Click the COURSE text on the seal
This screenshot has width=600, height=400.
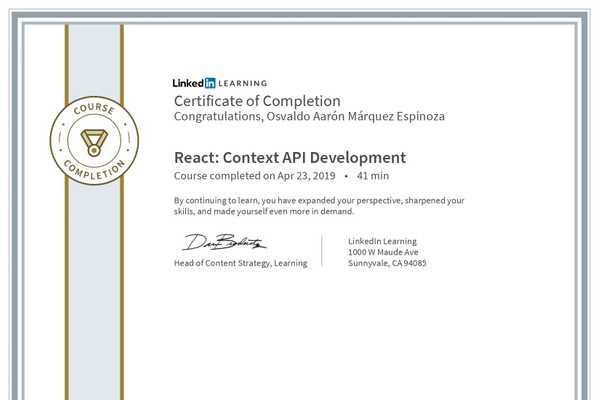coord(94,108)
